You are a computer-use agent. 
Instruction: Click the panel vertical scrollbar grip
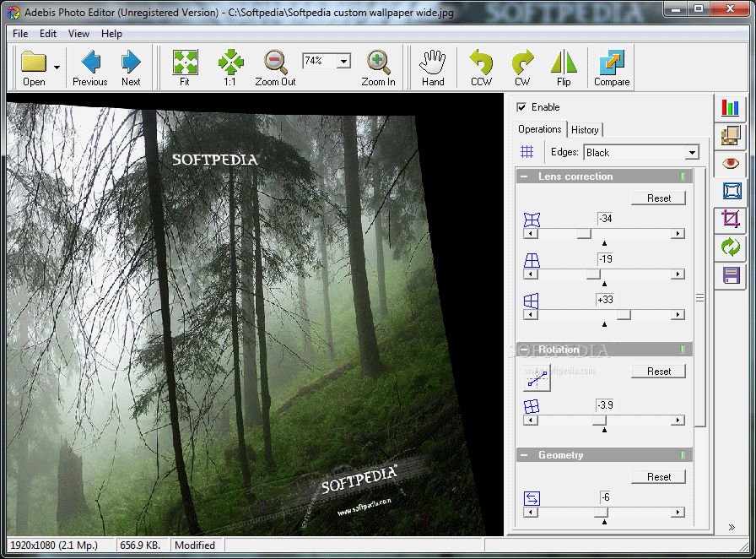(700, 298)
